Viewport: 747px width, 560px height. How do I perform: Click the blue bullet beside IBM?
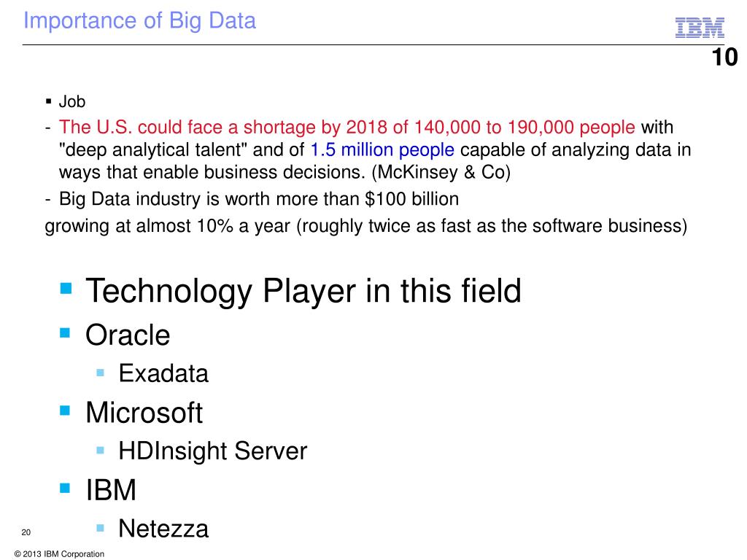coord(65,488)
